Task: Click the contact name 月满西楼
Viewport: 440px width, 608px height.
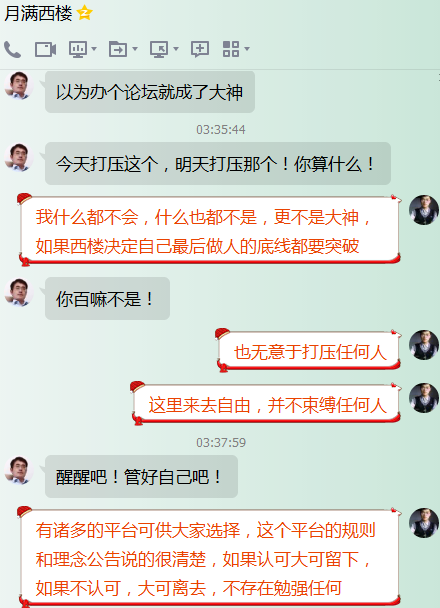Action: 38,14
